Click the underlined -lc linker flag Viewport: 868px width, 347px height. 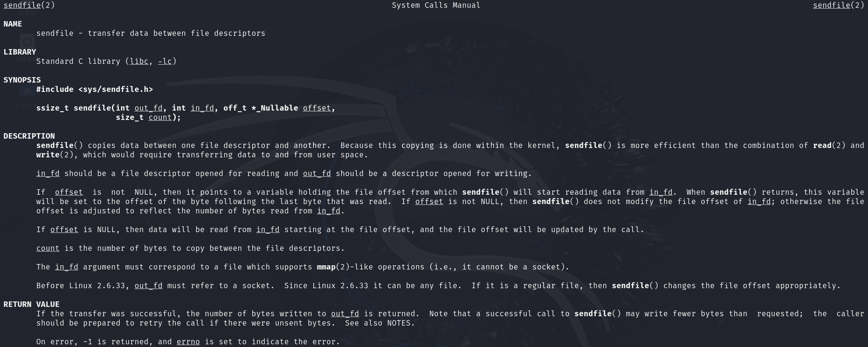[x=165, y=61]
